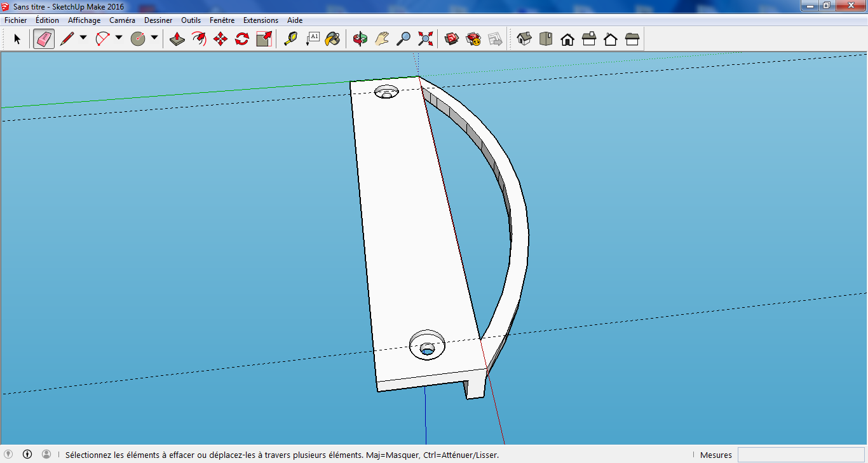Screen dimensions: 868x463
Task: Click the Zoom Extents icon
Action: coord(425,39)
